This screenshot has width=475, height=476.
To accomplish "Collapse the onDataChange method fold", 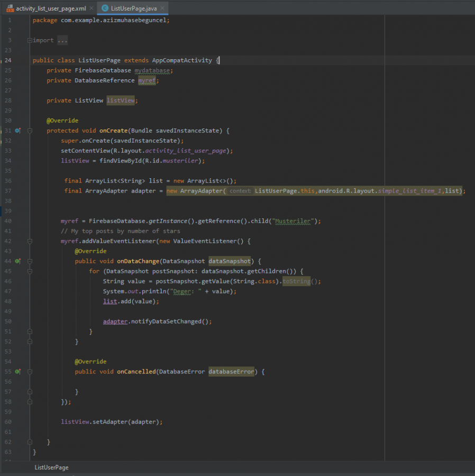I will click(30, 261).
